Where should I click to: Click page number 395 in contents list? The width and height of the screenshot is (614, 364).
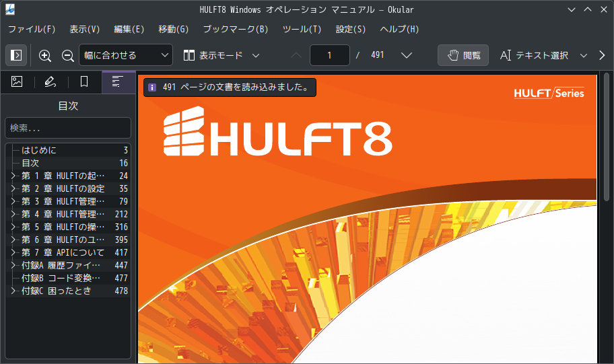121,240
